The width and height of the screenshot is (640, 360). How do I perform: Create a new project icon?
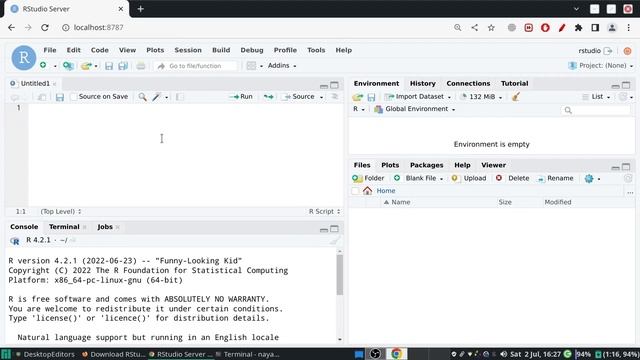coord(68,66)
